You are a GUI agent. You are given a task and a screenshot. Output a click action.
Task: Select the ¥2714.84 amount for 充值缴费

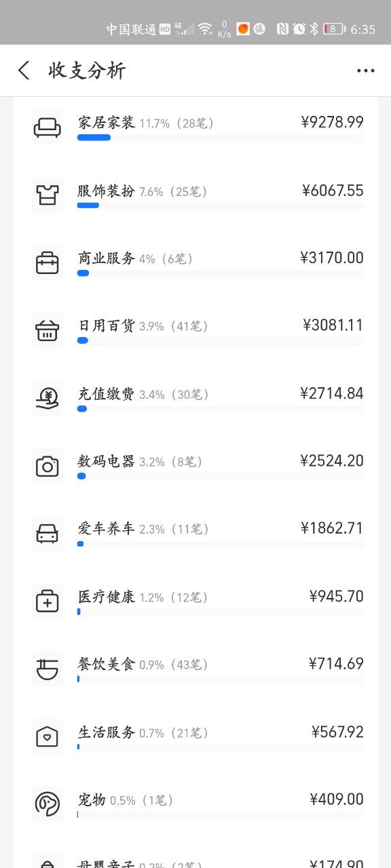(x=332, y=393)
